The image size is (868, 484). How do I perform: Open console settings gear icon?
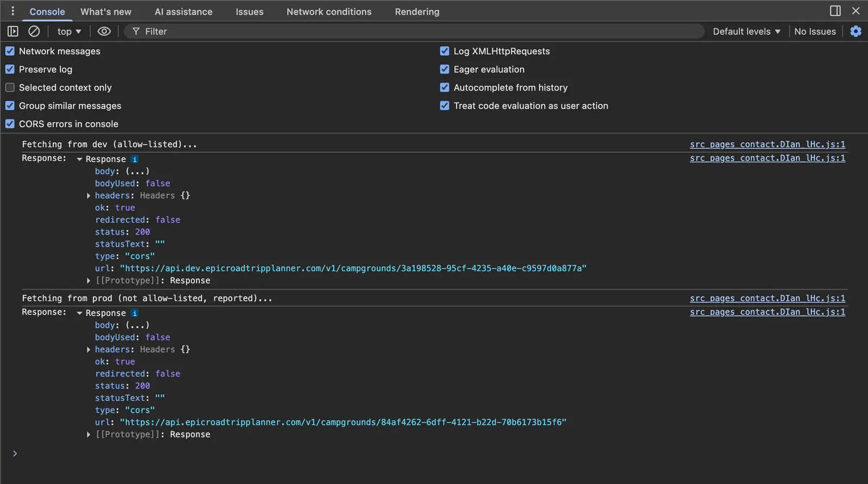point(856,31)
